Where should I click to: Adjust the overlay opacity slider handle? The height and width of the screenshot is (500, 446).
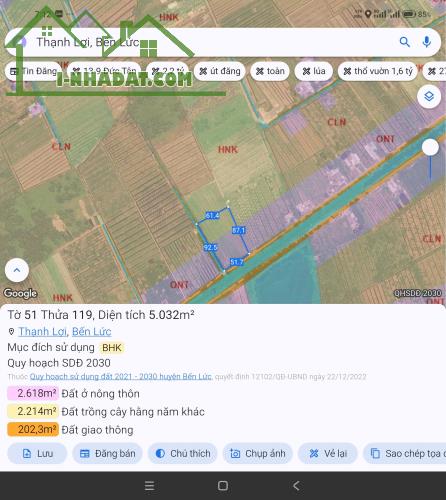[x=430, y=147]
